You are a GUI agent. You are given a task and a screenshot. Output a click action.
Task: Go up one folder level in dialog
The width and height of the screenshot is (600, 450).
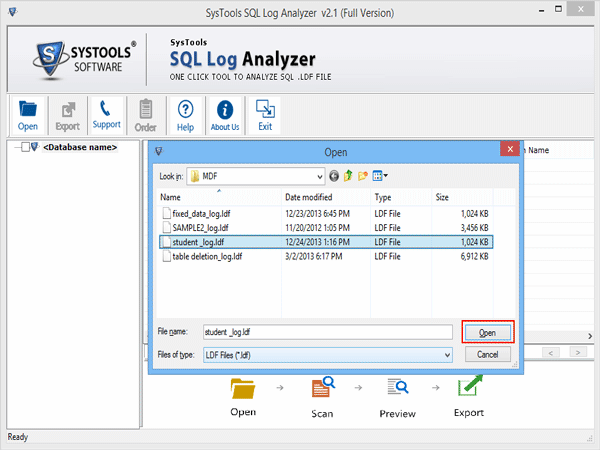pos(348,176)
